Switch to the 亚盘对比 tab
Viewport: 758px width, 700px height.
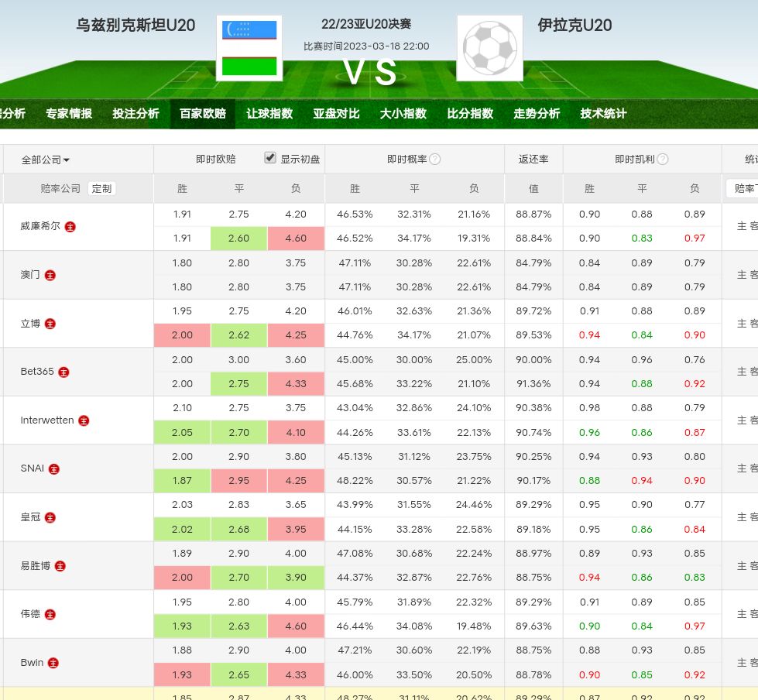(x=336, y=114)
